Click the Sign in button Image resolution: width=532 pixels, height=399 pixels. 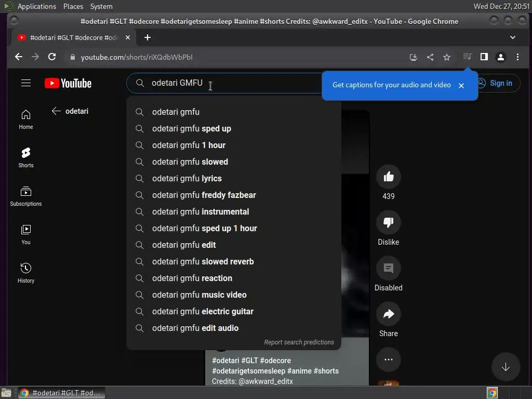[496, 83]
